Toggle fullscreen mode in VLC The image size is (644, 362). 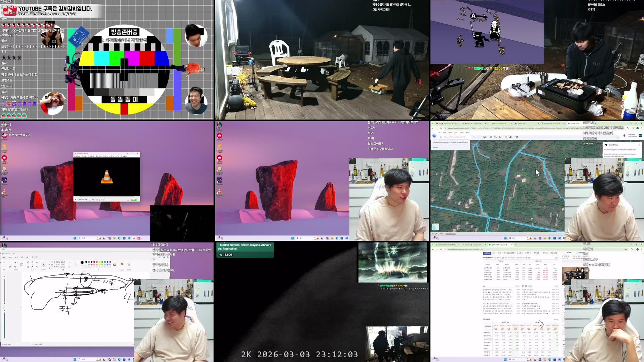pyautogui.click(x=89, y=200)
